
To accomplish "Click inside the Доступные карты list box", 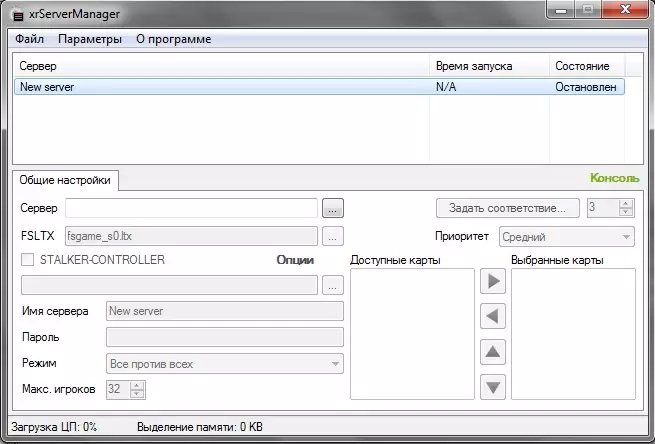I will click(x=412, y=334).
